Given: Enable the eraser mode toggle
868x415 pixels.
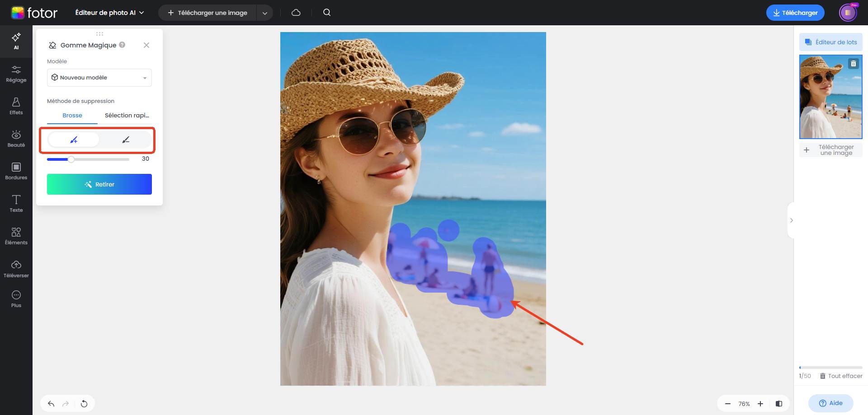Looking at the screenshot, I should pos(125,140).
